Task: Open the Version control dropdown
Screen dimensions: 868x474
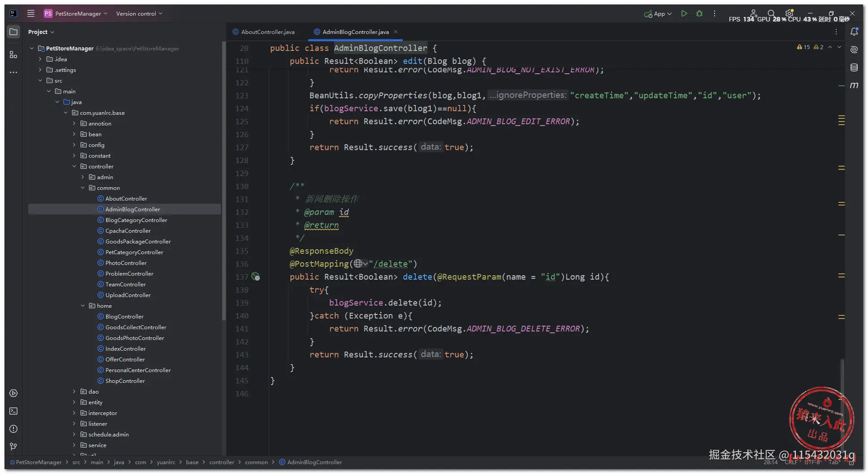Action: point(139,13)
